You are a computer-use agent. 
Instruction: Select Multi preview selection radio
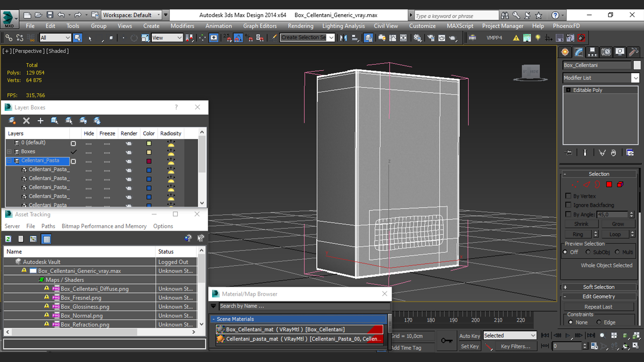(x=617, y=252)
